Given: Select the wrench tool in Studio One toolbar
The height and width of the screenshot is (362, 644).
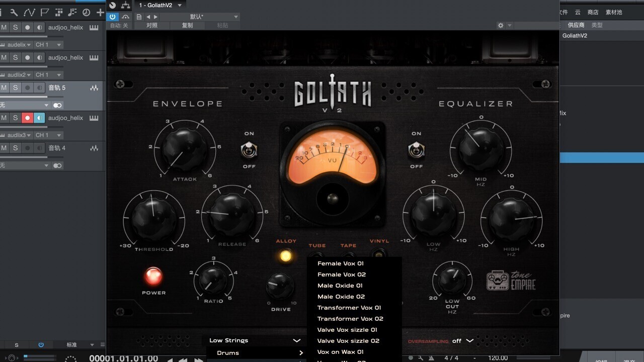Looking at the screenshot, I should [14, 12].
